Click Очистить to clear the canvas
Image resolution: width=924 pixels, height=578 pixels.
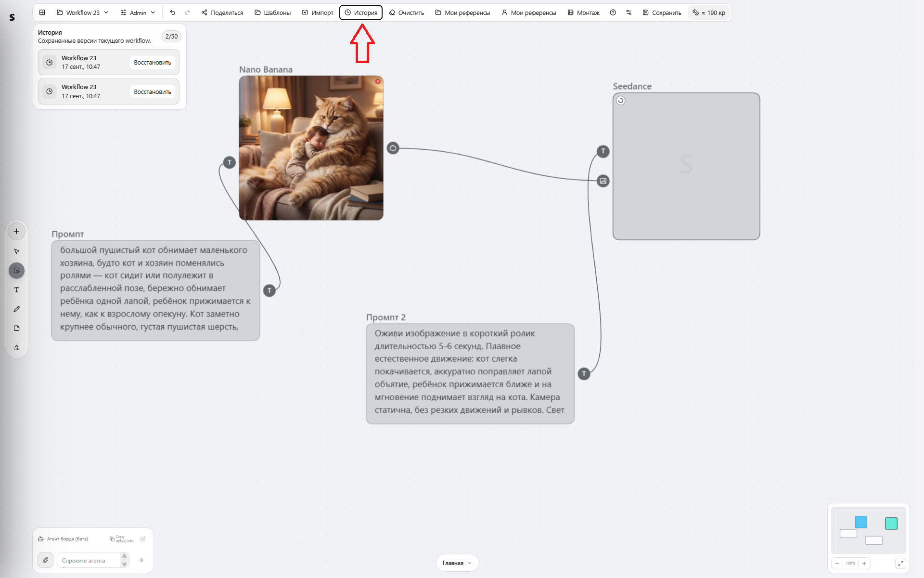tap(407, 13)
